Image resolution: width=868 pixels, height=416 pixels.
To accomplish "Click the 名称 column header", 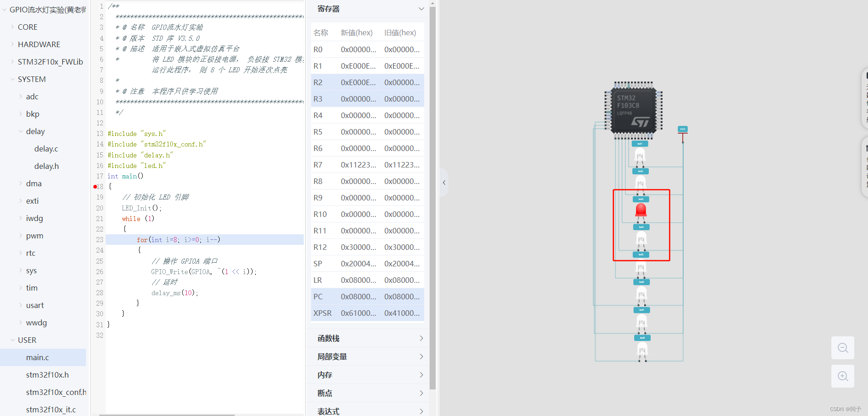I will click(321, 32).
